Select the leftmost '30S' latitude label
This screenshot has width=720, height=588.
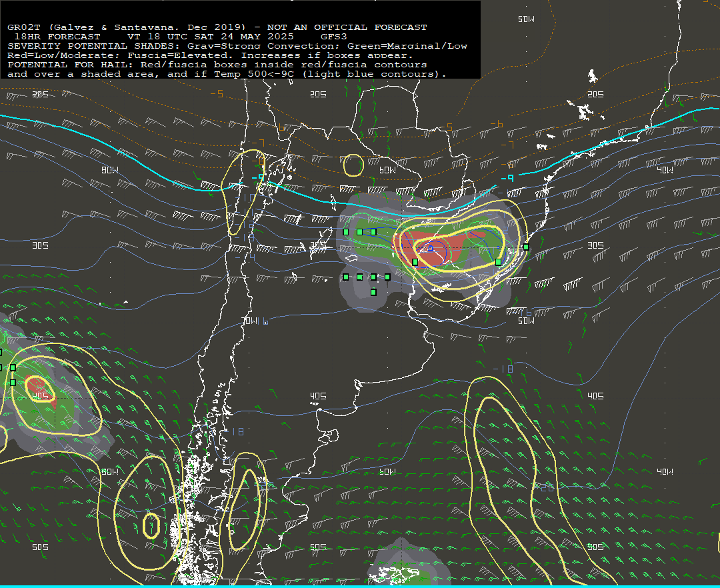[40, 245]
